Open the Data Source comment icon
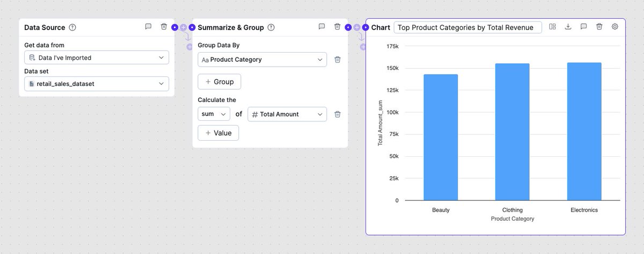Screen dimensions: 644x254 coord(148,27)
